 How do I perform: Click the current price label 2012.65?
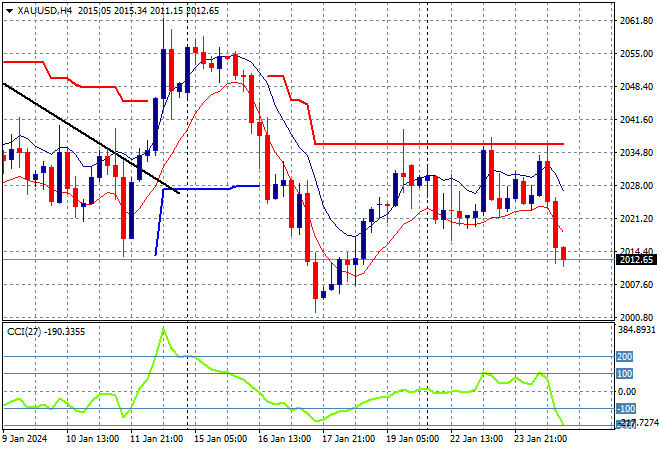point(634,260)
